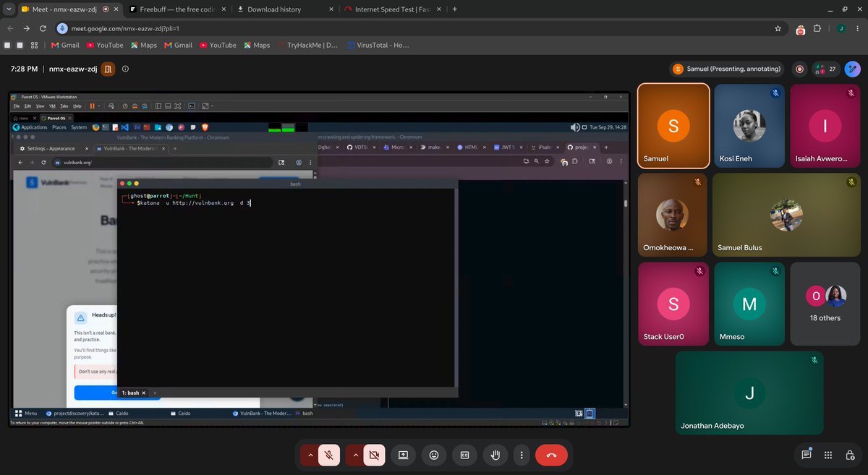The image size is (868, 475).
Task: Leave the call with red hang-up button
Action: [551, 455]
